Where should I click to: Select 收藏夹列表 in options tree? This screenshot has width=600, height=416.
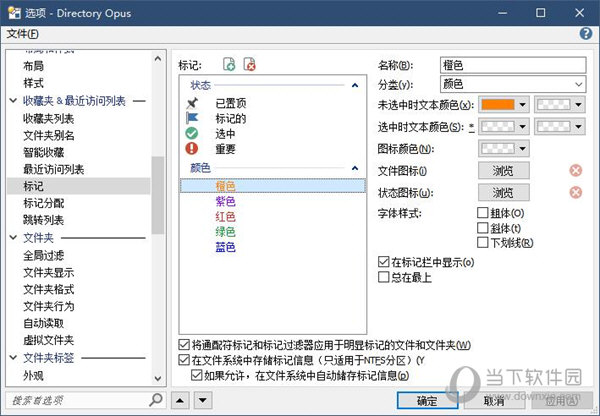click(x=48, y=119)
